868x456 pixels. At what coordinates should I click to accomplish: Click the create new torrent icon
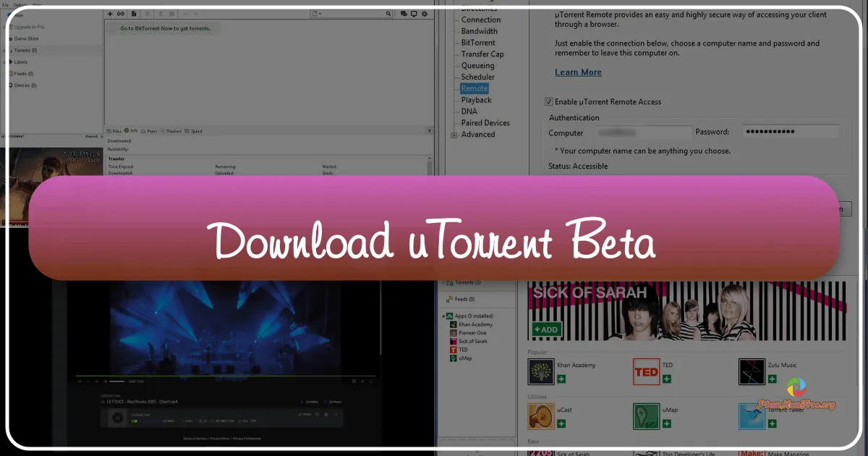[134, 13]
